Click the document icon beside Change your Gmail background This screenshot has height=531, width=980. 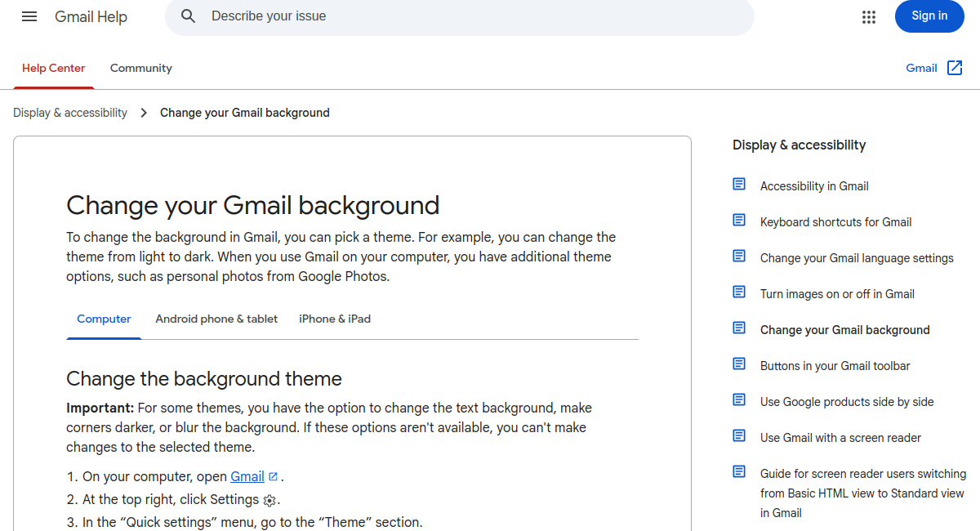739,328
